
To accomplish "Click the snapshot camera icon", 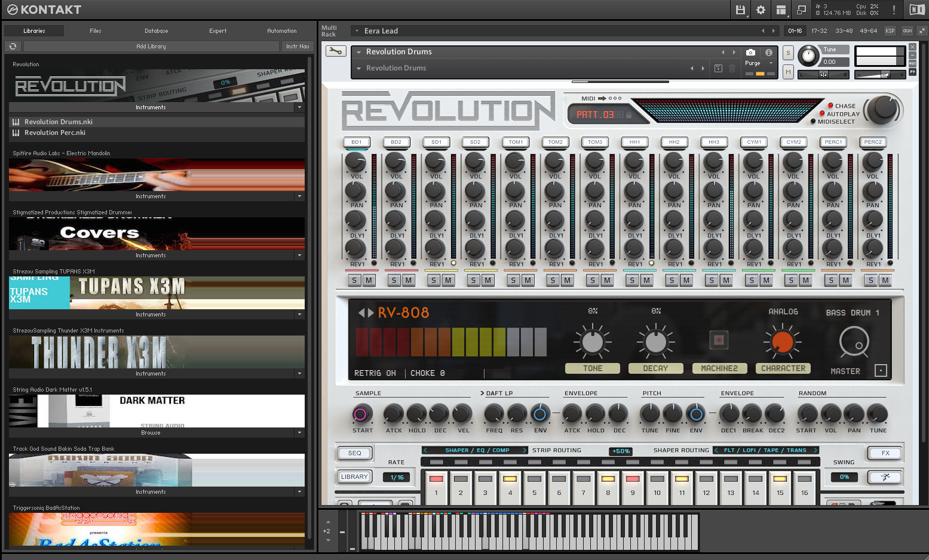I will [751, 52].
